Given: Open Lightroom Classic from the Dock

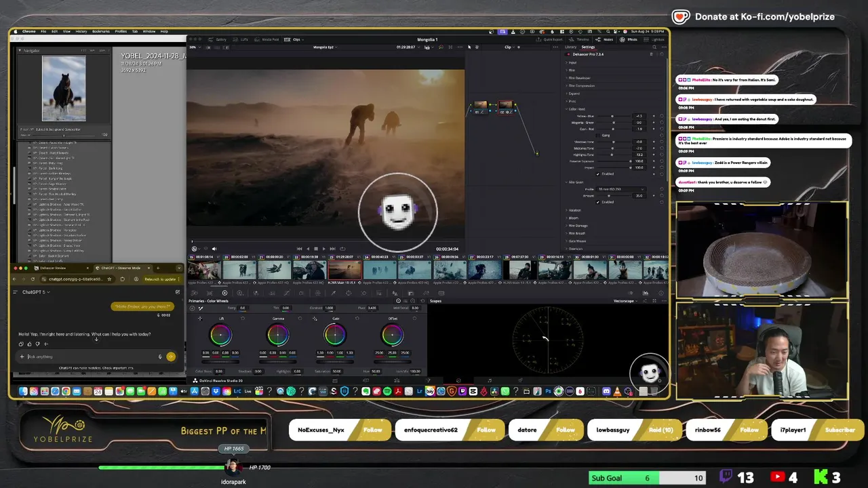Looking at the screenshot, I should pos(238,391).
